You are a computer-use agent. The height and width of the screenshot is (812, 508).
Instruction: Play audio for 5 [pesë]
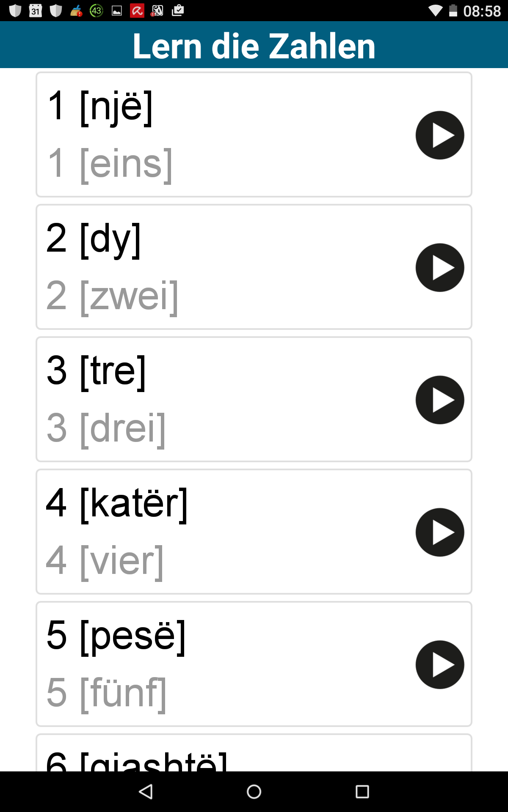(x=440, y=665)
